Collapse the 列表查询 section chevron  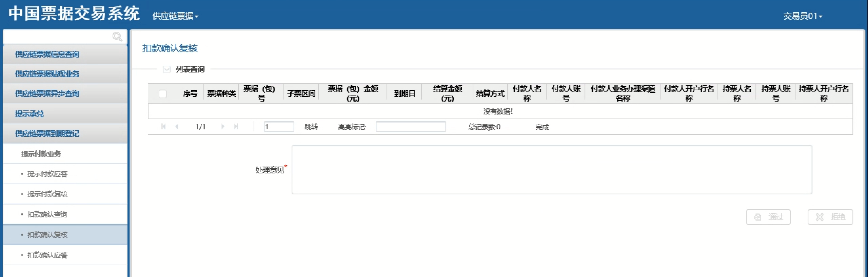click(166, 69)
